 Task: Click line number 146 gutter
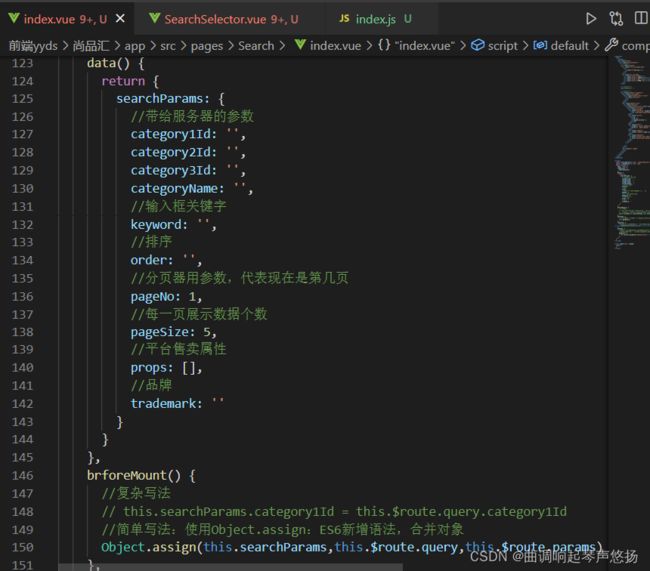point(22,475)
